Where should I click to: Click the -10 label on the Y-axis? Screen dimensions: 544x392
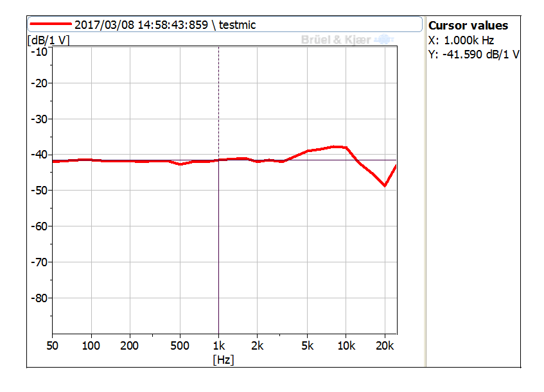pos(39,52)
